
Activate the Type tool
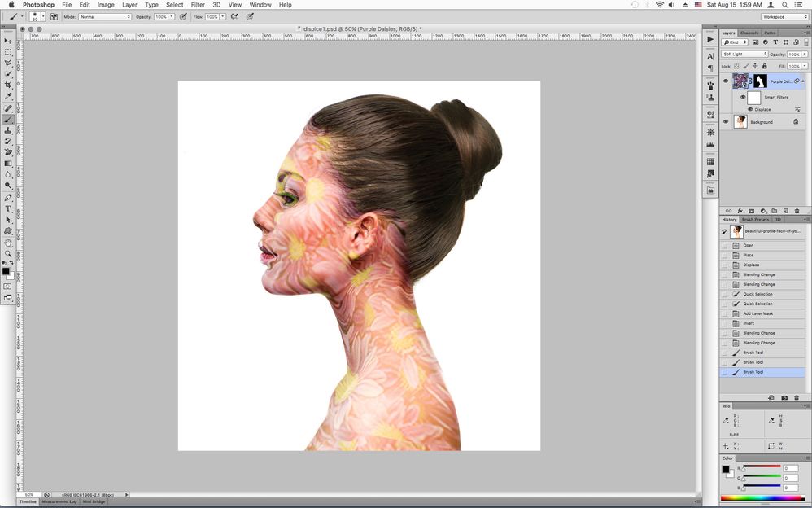point(9,208)
